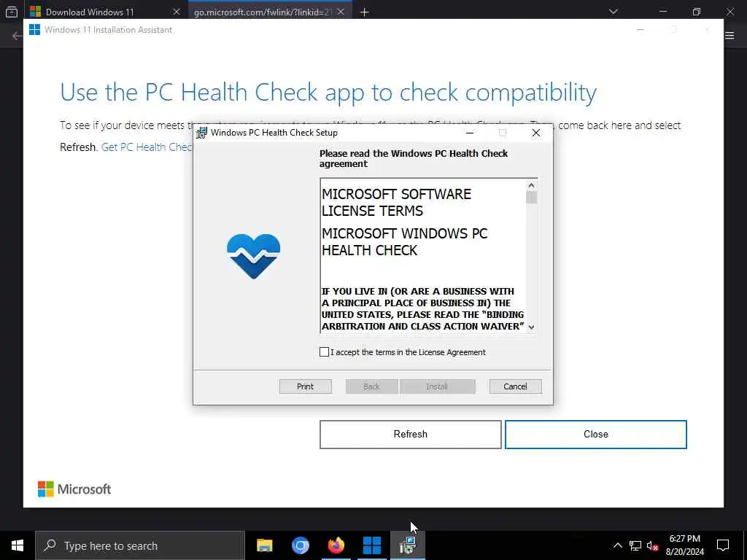The height and width of the screenshot is (560, 747).
Task: Open a new browser tab
Action: coord(365,12)
